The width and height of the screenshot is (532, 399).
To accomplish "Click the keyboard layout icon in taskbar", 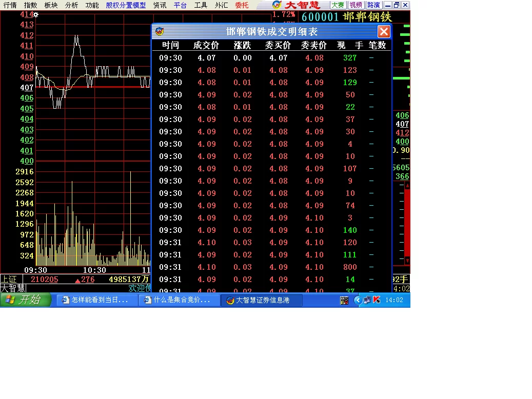I will pos(344,300).
